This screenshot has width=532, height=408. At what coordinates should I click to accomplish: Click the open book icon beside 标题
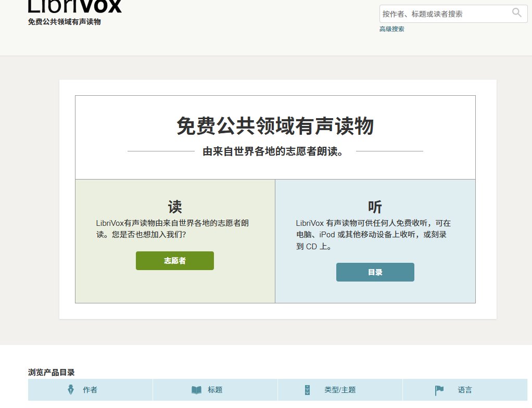[x=196, y=390]
